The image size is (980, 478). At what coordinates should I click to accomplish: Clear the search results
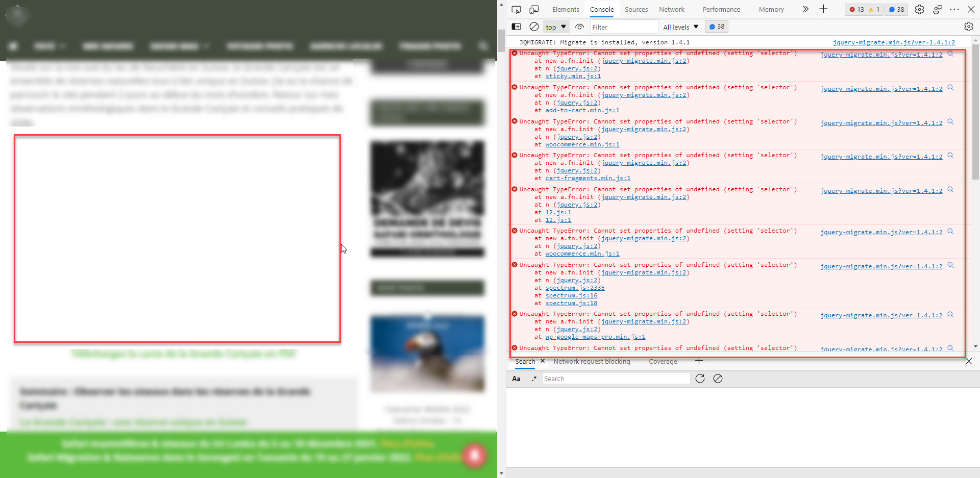[x=718, y=379]
